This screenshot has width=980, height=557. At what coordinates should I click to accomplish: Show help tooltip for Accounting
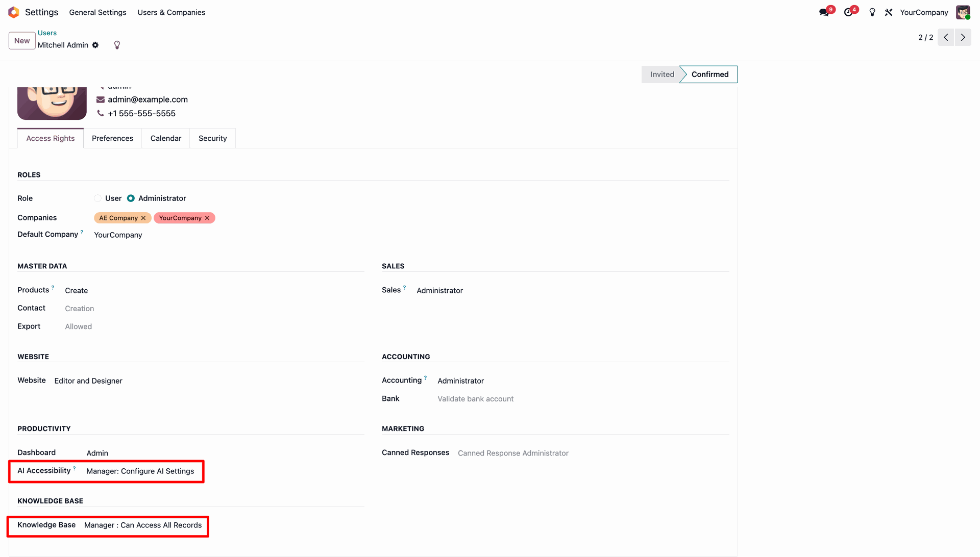[x=425, y=378]
